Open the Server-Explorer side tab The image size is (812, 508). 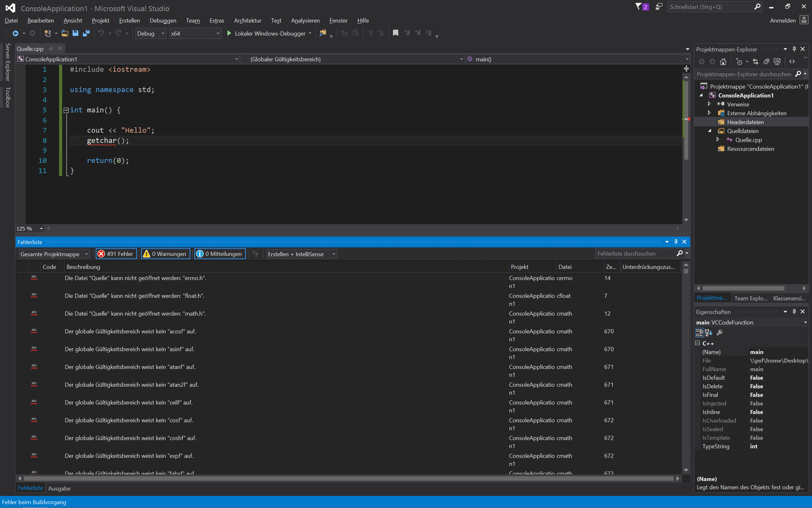pyautogui.click(x=7, y=62)
